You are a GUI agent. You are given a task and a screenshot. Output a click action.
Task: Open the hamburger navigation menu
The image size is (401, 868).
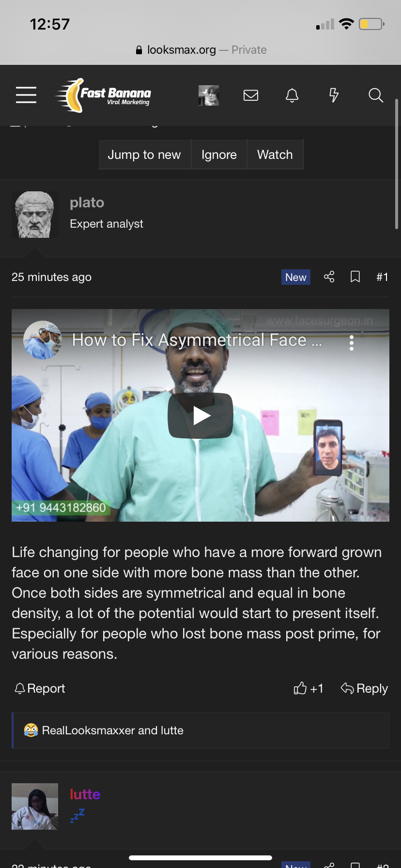coord(26,95)
